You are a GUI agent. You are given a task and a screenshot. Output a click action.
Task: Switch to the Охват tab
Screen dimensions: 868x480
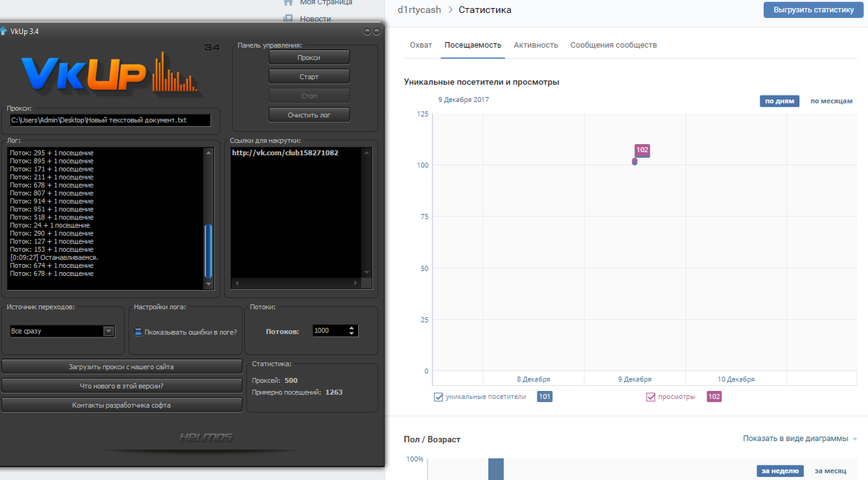click(x=421, y=45)
